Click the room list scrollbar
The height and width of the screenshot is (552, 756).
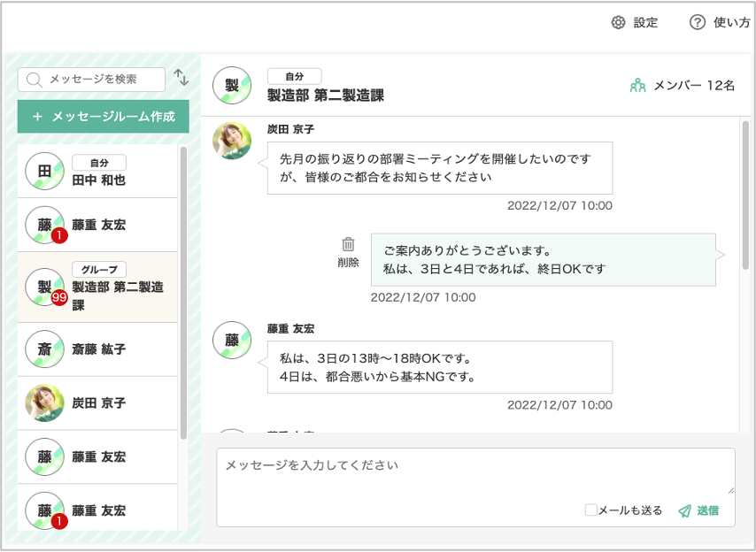tap(183, 292)
